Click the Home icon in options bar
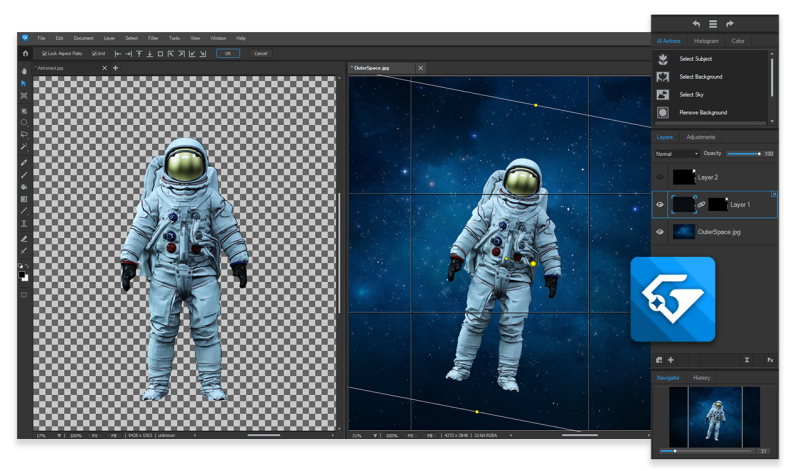 [x=25, y=53]
